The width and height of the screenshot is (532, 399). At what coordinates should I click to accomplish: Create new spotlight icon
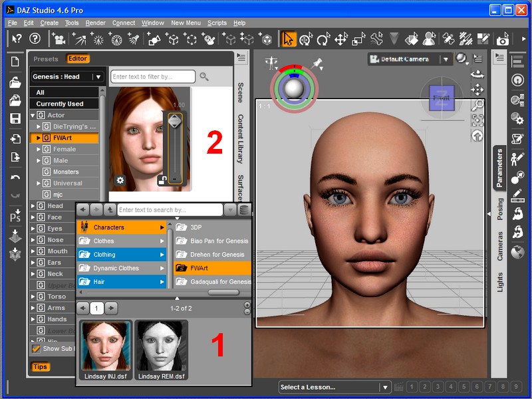134,39
